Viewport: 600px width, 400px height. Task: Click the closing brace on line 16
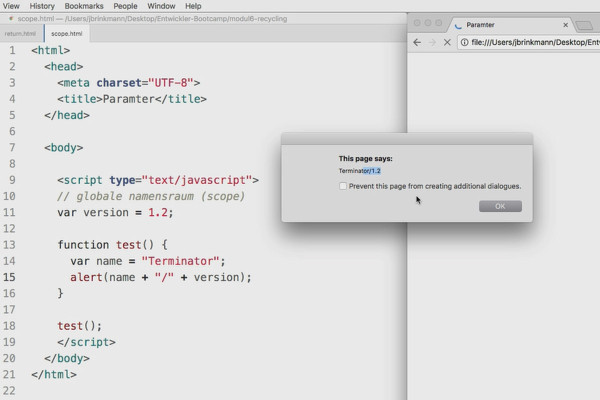(60, 294)
